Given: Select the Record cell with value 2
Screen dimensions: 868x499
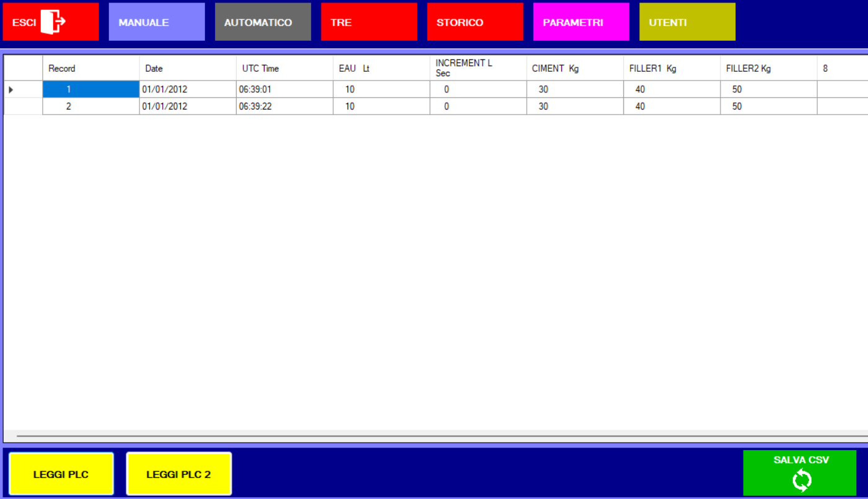Looking at the screenshot, I should click(x=91, y=106).
